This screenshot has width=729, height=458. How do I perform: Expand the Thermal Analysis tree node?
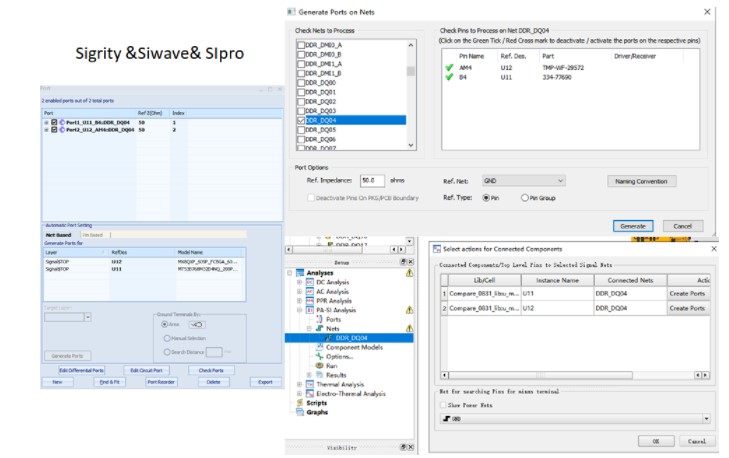pos(299,385)
